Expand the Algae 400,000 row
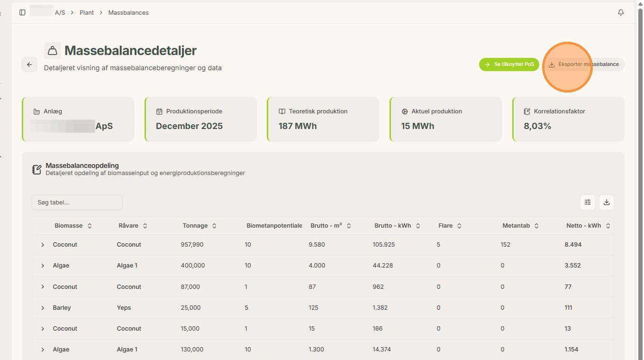The height and width of the screenshot is (360, 644). [43, 266]
